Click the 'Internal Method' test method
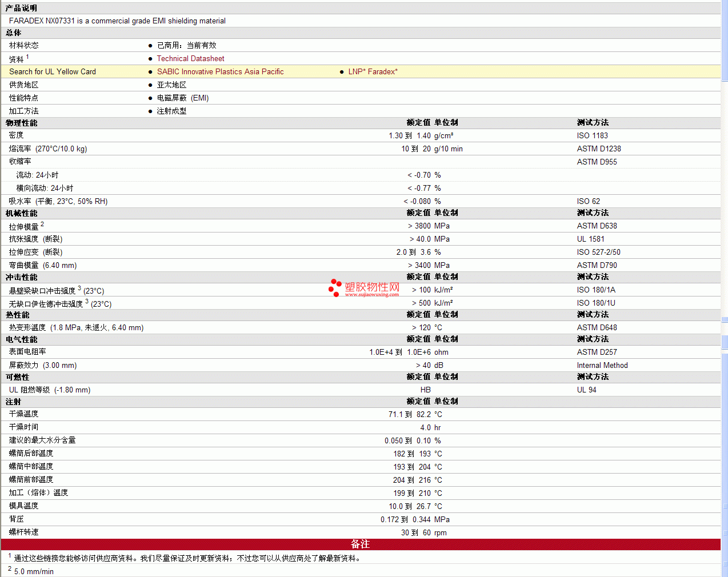728x577 pixels. tap(602, 365)
